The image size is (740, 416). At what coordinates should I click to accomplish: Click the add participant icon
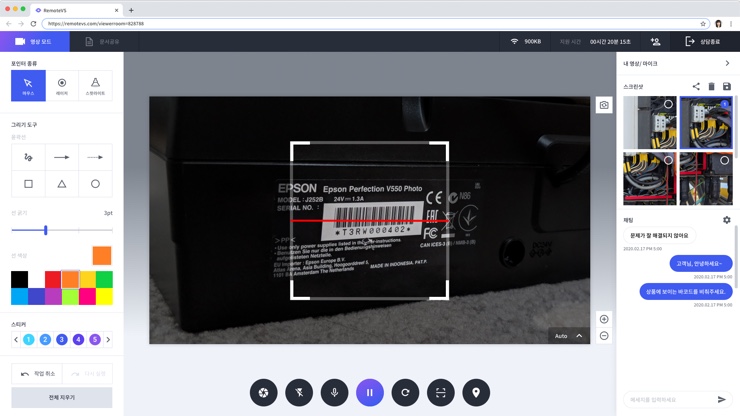pyautogui.click(x=656, y=42)
